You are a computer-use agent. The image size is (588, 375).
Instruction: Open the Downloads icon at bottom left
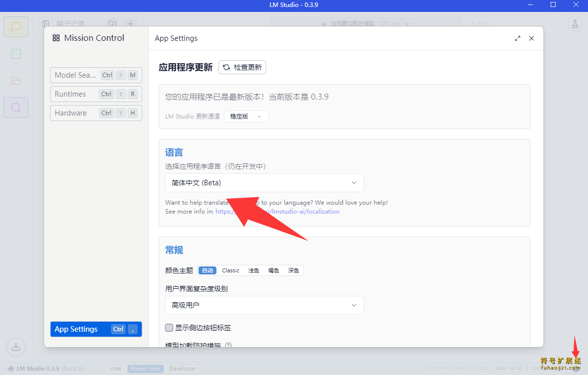(x=16, y=347)
